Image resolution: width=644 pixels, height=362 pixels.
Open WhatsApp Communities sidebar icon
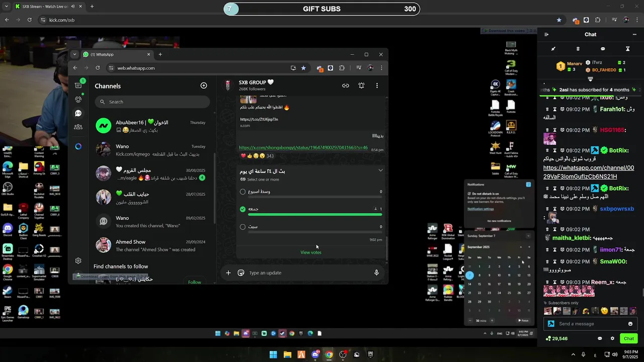[78, 127]
